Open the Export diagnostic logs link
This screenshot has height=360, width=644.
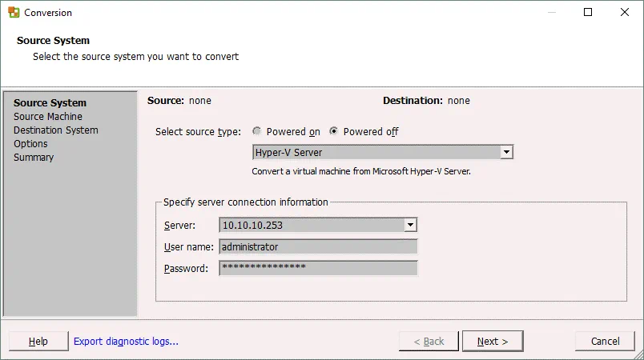(126, 342)
